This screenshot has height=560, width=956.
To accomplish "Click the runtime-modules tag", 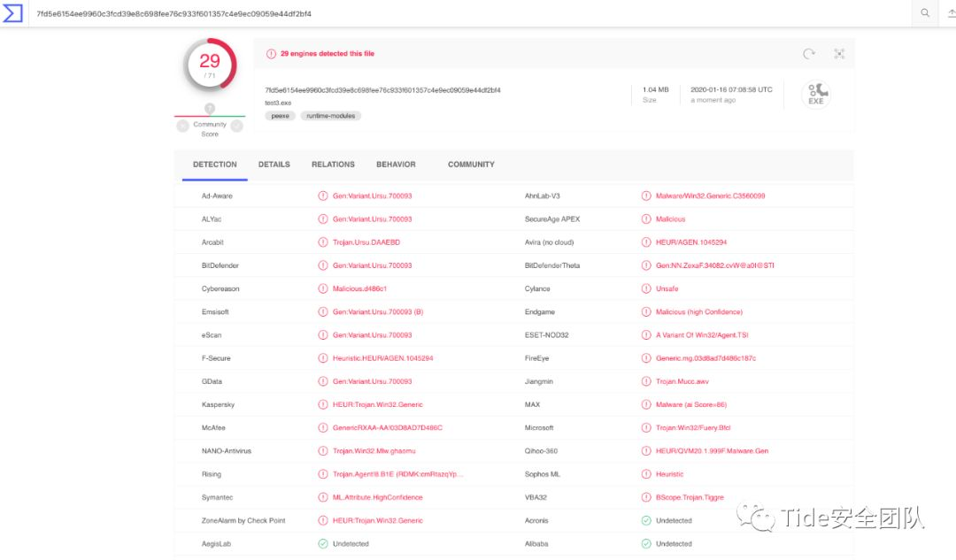I will (x=331, y=116).
